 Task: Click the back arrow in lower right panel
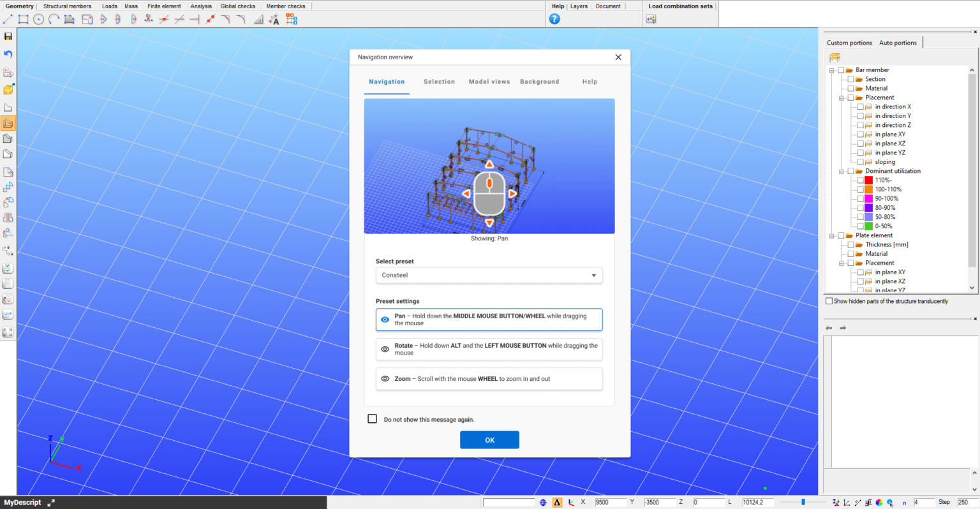829,328
